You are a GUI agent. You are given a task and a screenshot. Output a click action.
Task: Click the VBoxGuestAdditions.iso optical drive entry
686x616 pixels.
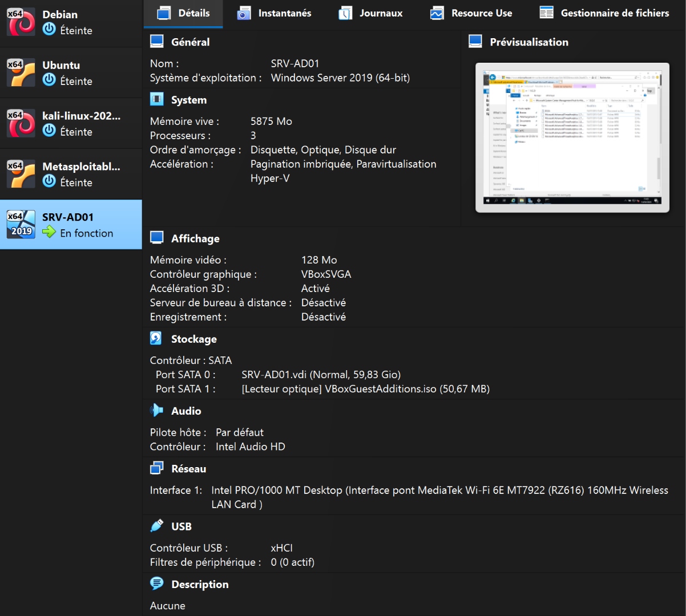(365, 389)
